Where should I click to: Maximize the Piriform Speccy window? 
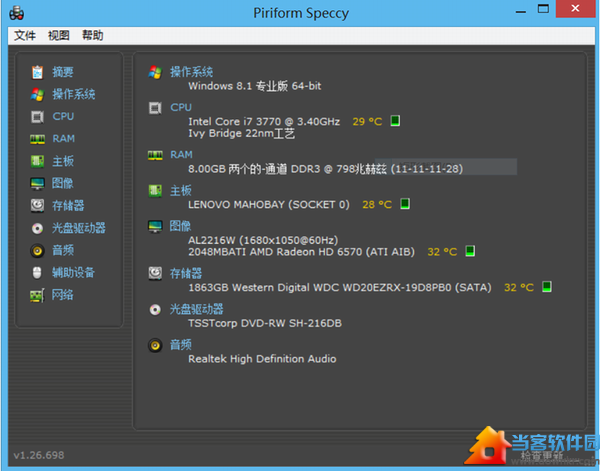click(543, 9)
